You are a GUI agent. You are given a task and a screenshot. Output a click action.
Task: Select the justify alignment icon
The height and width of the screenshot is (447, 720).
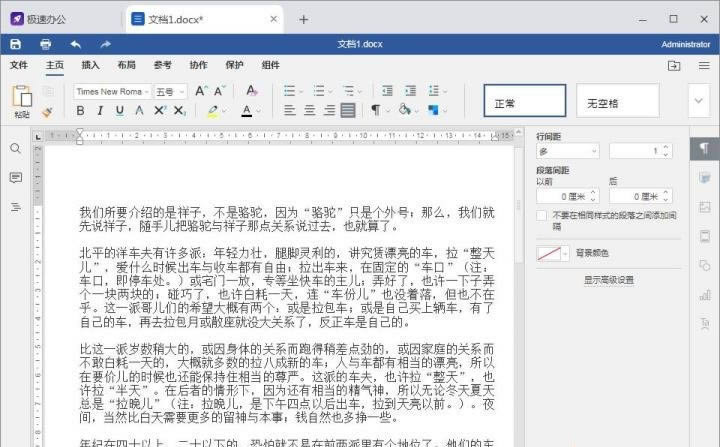[x=348, y=110]
